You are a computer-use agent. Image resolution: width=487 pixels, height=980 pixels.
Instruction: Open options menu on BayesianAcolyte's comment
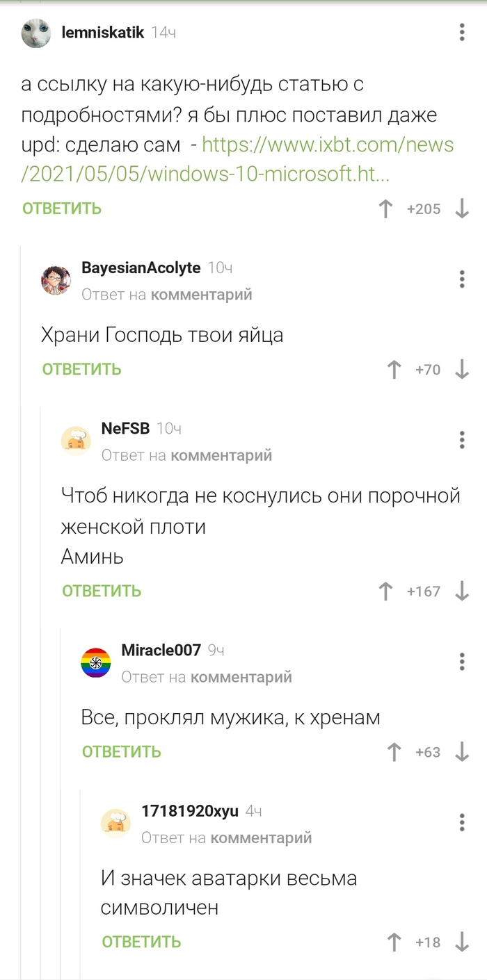point(461,279)
